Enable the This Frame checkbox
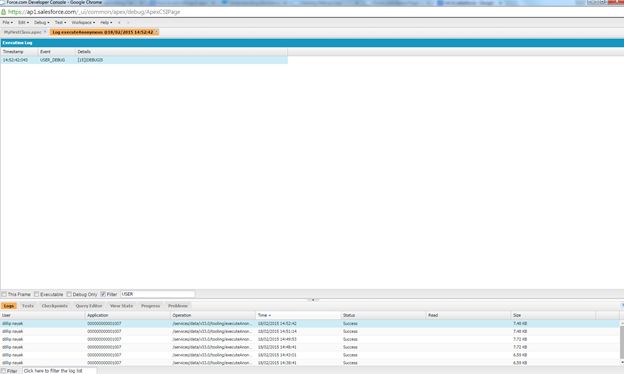 [x=4, y=294]
